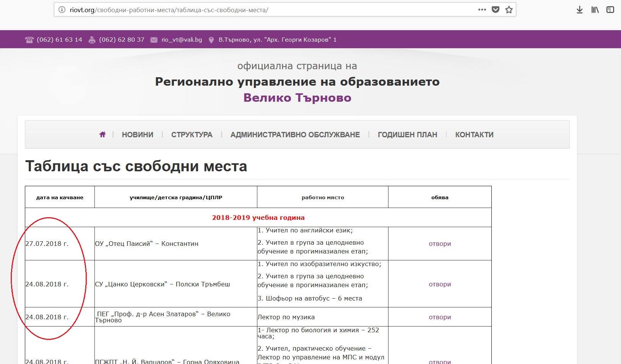Click the site information icon in address bar
Screen dimensions: 621x364
(62, 10)
